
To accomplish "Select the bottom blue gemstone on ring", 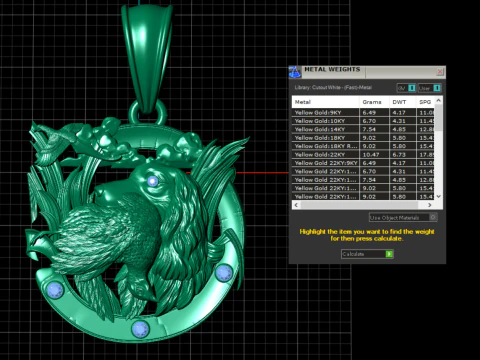I will [x=140, y=329].
